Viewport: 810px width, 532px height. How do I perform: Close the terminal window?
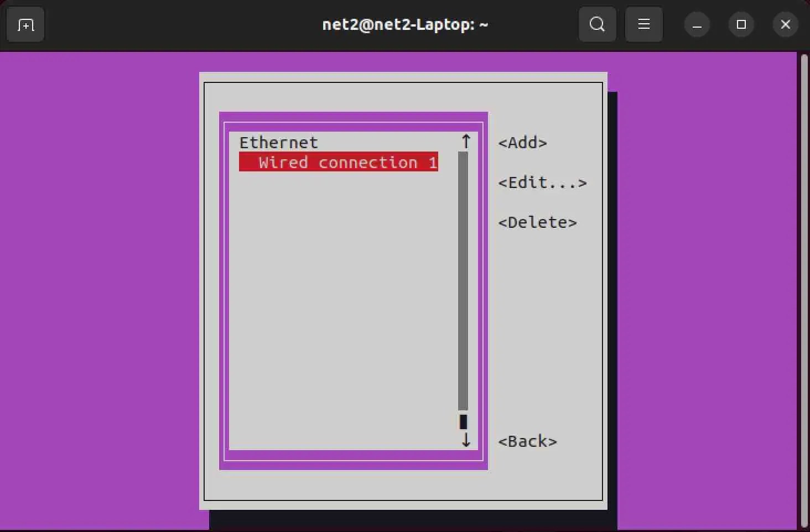click(x=785, y=24)
